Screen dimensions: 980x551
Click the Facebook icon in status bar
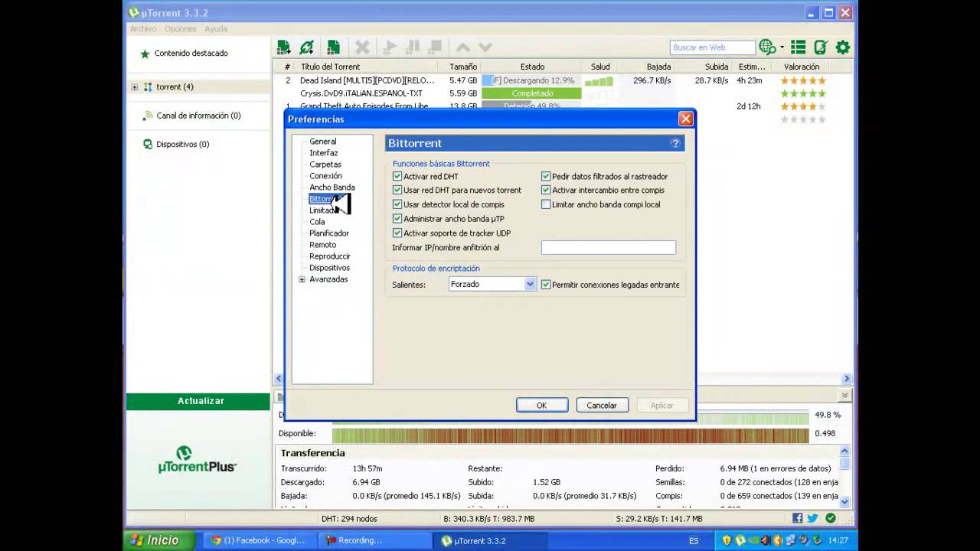point(798,518)
